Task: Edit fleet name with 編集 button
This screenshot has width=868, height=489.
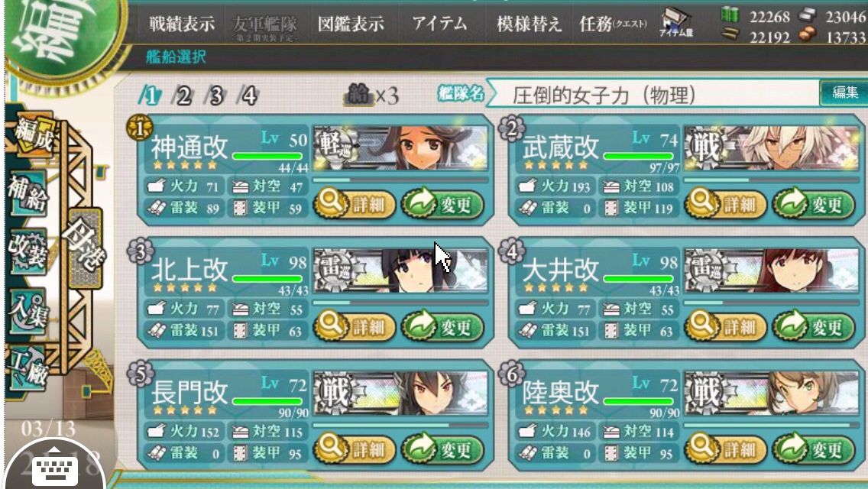Action: click(843, 92)
